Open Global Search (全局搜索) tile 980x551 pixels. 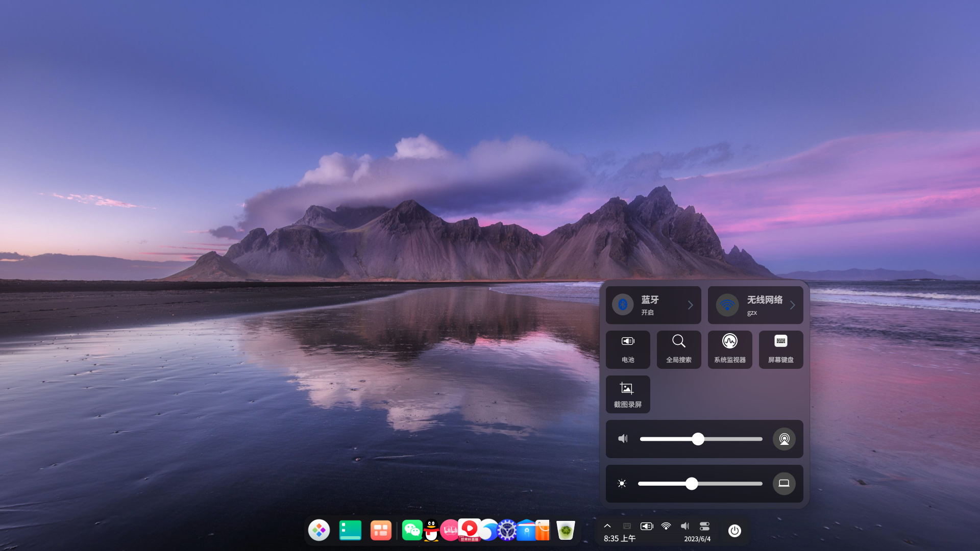point(679,349)
